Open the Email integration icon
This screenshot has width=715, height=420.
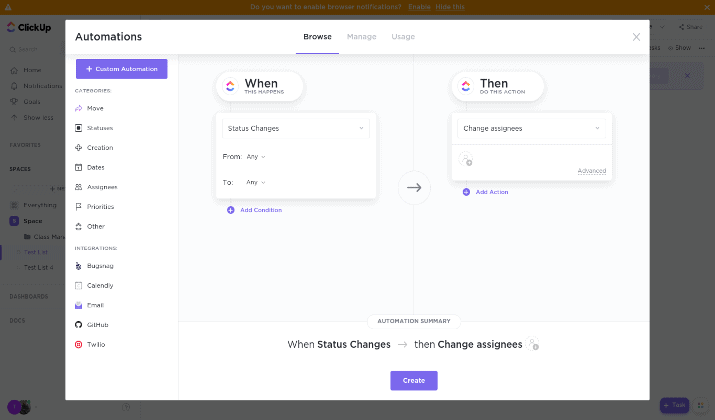(78, 305)
